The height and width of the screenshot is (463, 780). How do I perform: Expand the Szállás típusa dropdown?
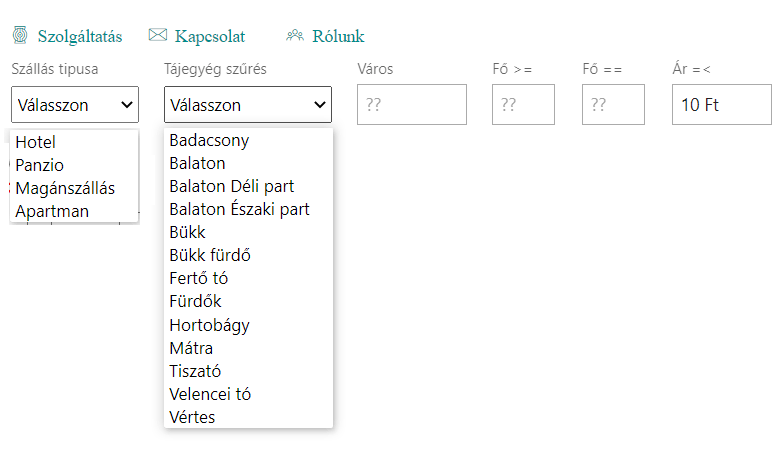coord(75,105)
